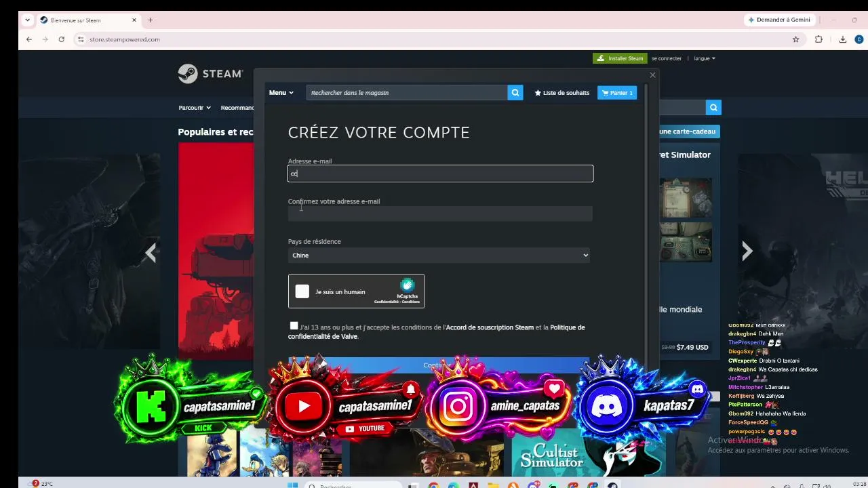Expand the Menu dropdown in the dialog

pos(281,93)
